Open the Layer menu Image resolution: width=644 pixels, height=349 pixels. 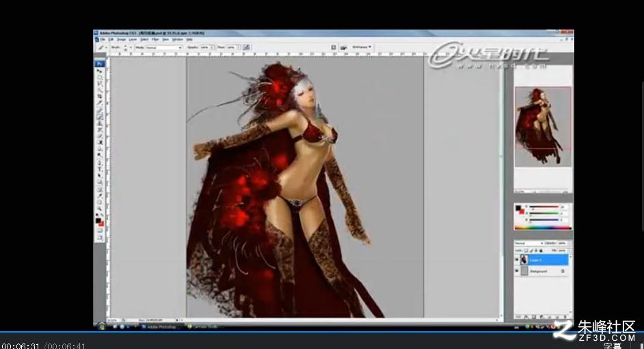(132, 40)
